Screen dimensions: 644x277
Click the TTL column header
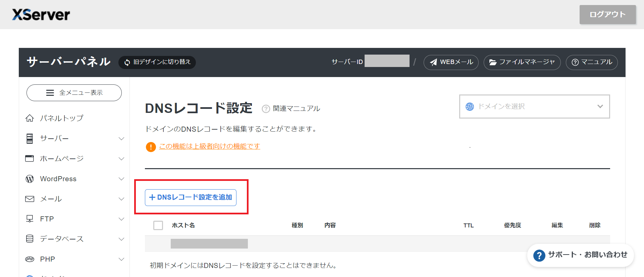coord(469,225)
